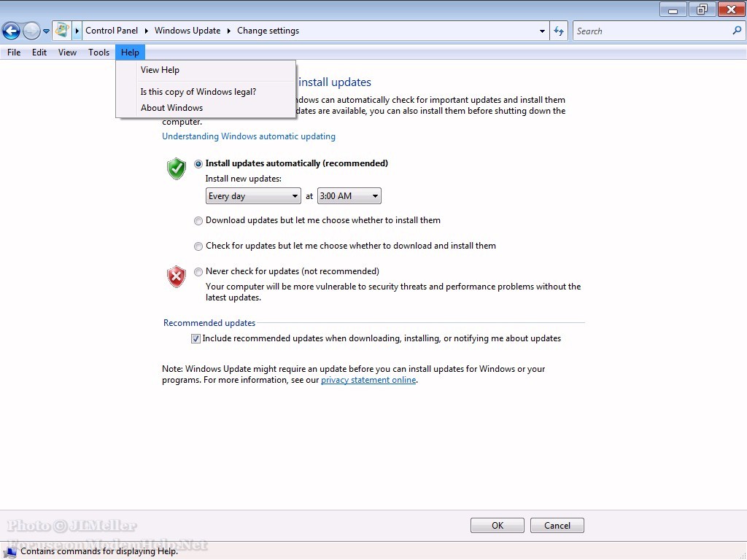Go back with the Back arrow button

click(x=11, y=31)
